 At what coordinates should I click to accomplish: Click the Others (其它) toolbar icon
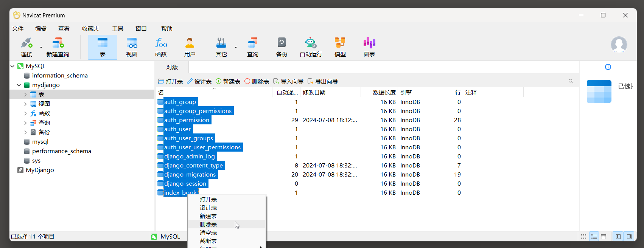[x=221, y=47]
